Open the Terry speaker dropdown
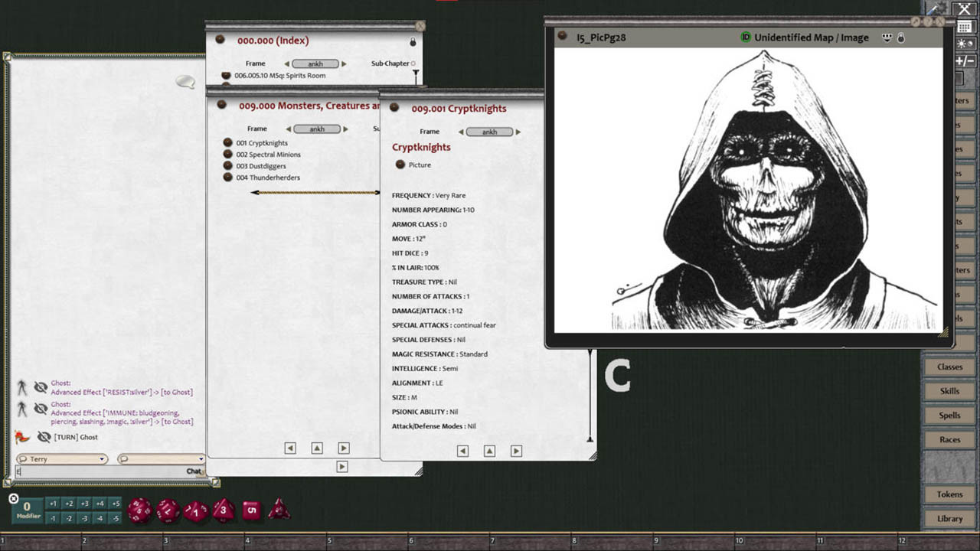Viewport: 980px width, 551px height. click(61, 458)
